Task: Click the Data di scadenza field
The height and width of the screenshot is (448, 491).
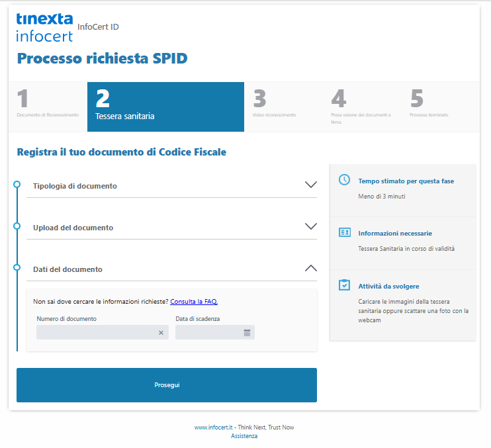Action: click(x=208, y=333)
